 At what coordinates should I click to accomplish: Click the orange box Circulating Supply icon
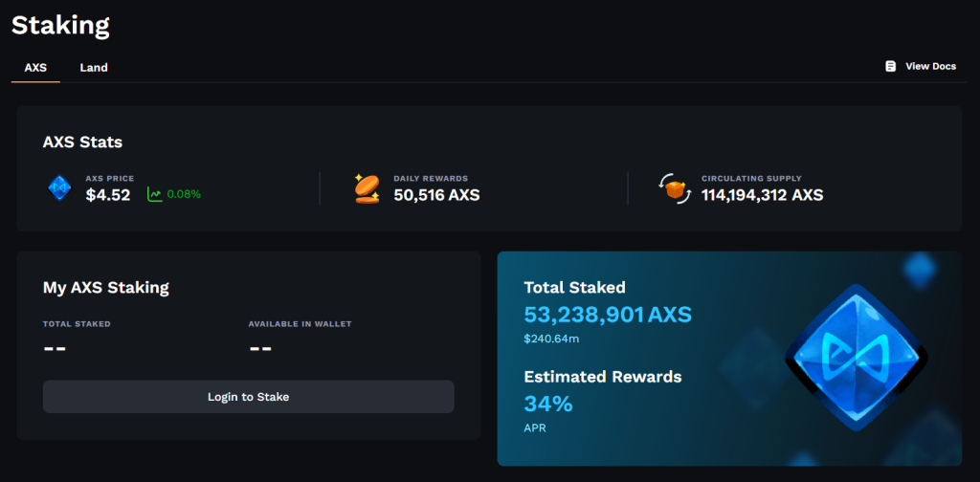675,188
